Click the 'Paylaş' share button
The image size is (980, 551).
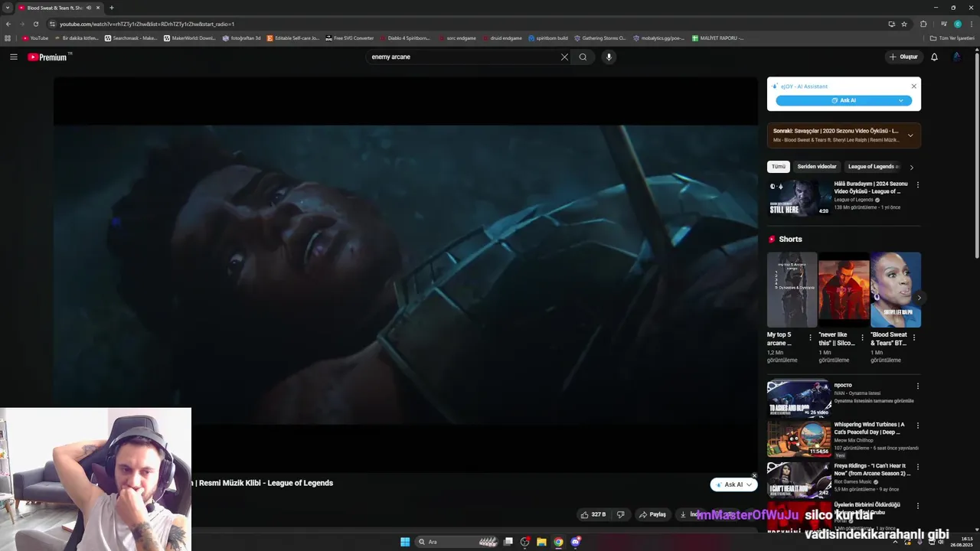tap(652, 514)
